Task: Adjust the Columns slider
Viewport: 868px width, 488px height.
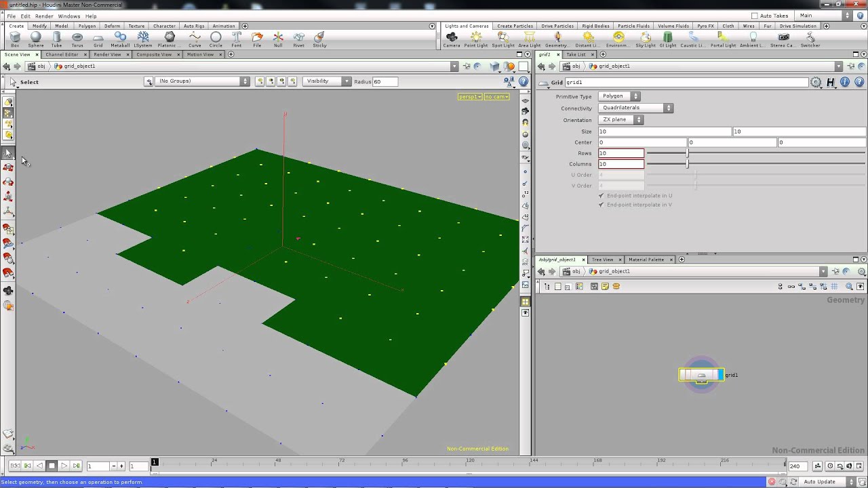Action: pyautogui.click(x=755, y=164)
